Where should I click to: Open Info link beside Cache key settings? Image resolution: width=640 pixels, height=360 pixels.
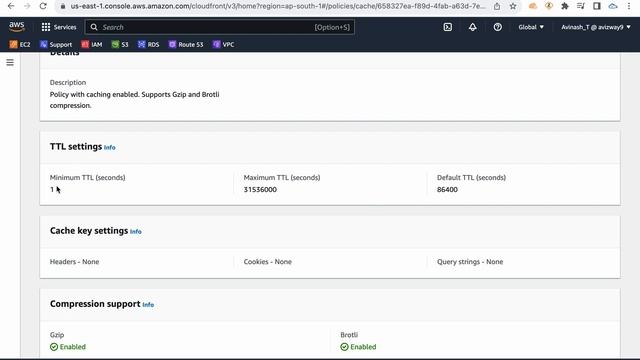click(x=136, y=231)
